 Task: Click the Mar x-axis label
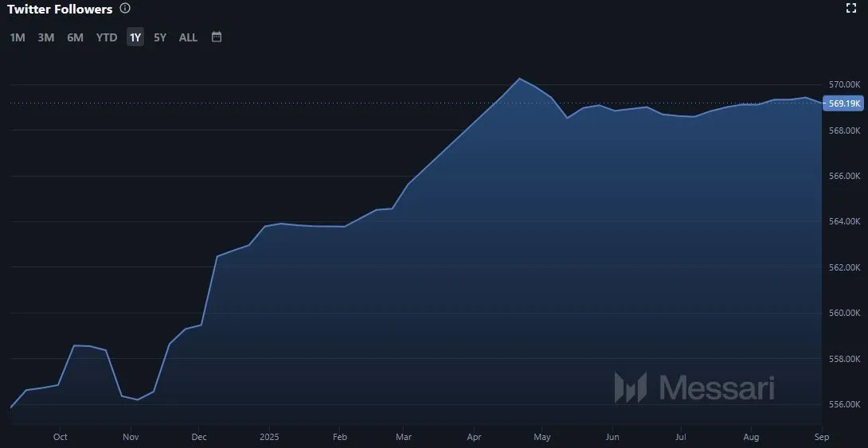[404, 437]
